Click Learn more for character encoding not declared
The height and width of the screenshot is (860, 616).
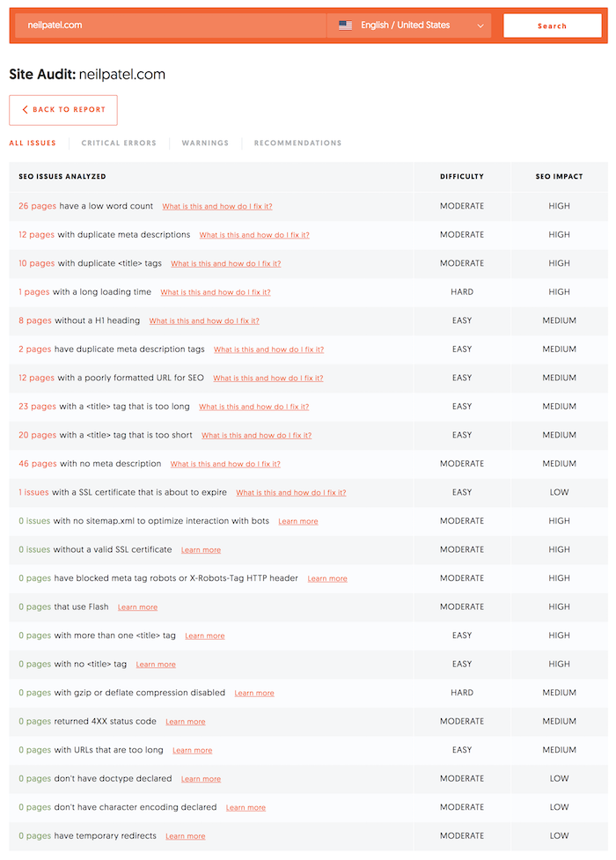click(246, 807)
